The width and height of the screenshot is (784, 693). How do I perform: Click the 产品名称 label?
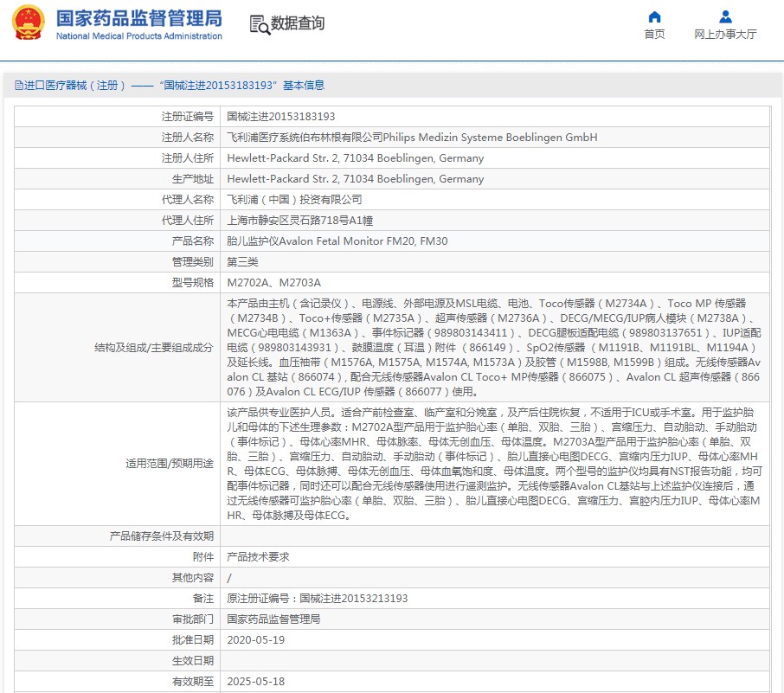coord(192,241)
